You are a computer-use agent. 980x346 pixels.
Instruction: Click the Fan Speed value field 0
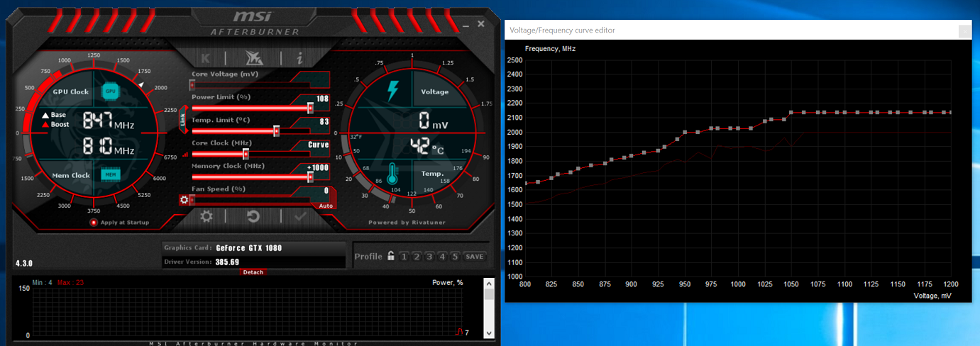click(x=326, y=190)
